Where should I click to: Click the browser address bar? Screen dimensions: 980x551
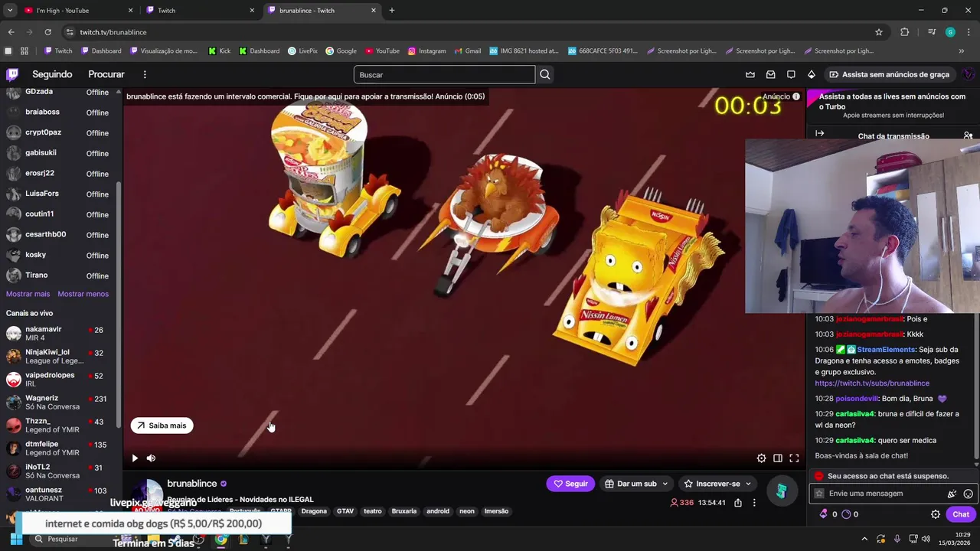click(x=467, y=32)
